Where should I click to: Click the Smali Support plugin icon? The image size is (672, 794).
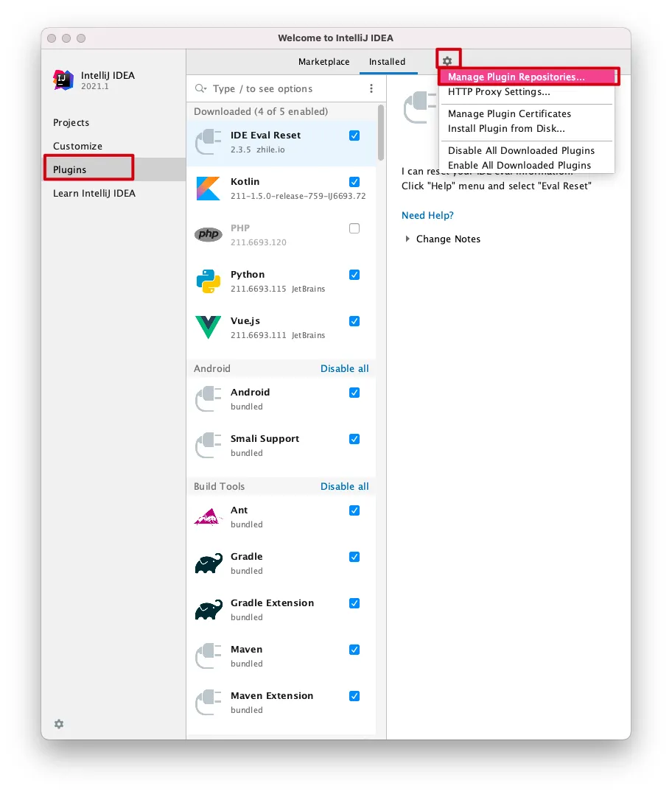(209, 445)
